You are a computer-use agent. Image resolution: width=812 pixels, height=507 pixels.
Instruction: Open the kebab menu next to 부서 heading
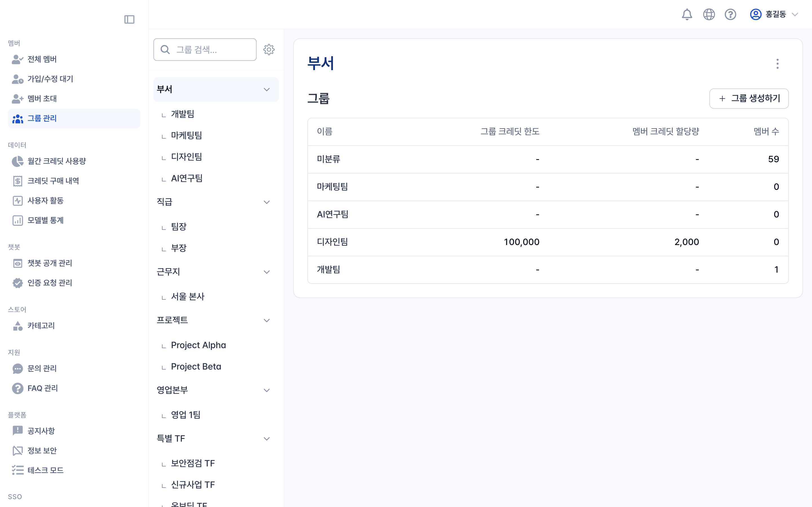click(777, 64)
